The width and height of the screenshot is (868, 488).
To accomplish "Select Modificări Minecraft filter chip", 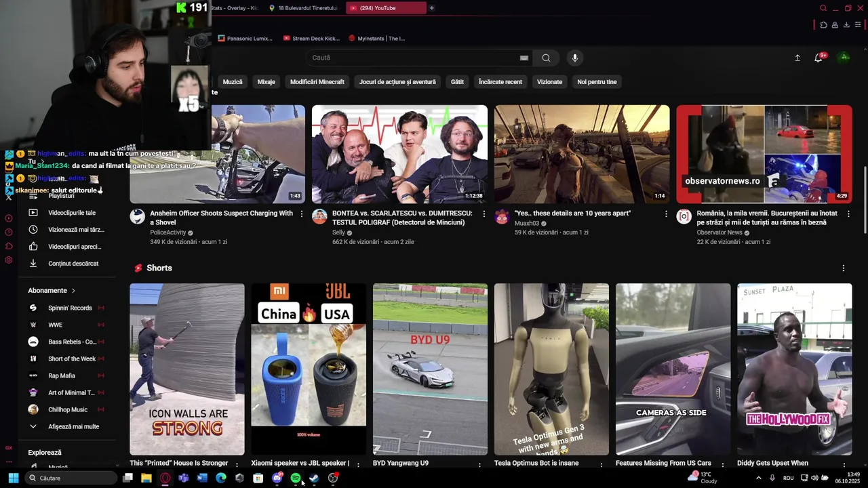I will coord(317,82).
